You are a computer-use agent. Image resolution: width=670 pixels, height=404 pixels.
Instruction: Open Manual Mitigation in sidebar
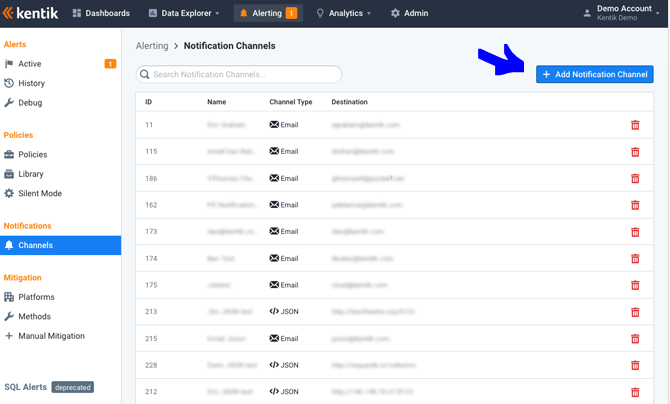tap(51, 336)
